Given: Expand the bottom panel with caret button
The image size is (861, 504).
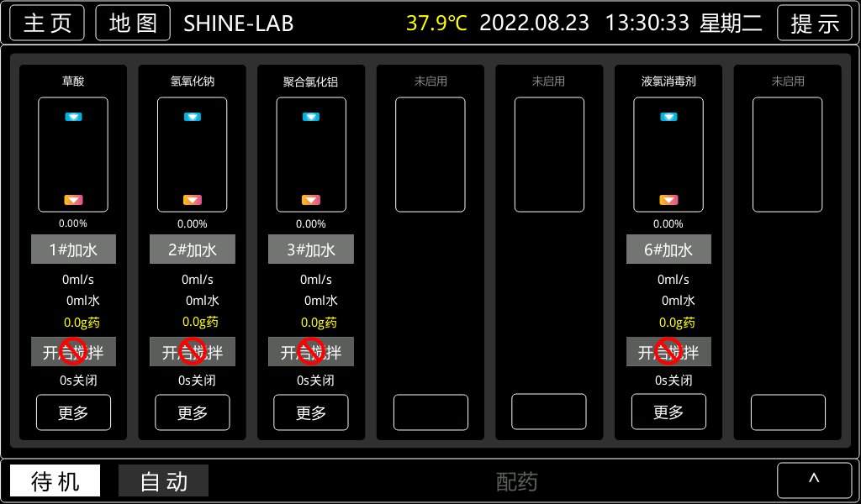Looking at the screenshot, I should (814, 480).
